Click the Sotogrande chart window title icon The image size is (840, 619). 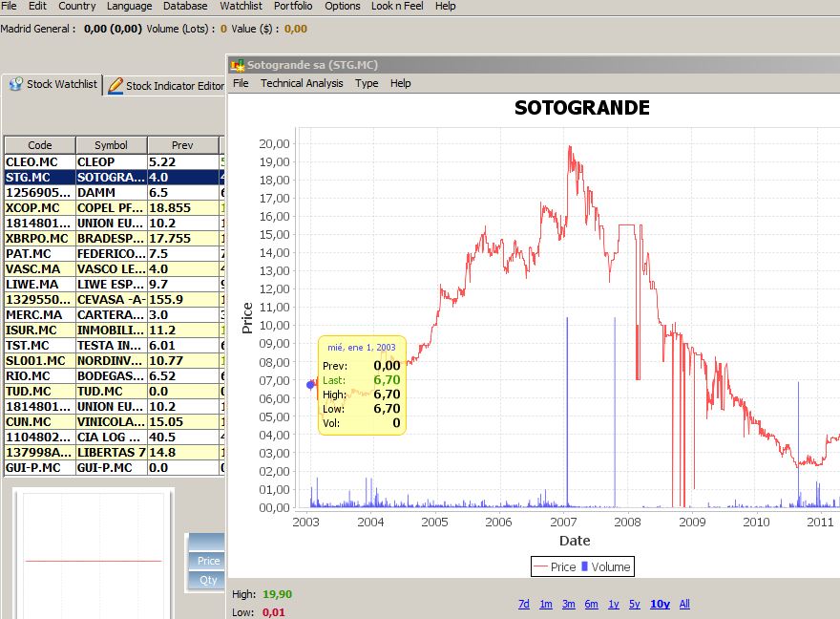(238, 65)
